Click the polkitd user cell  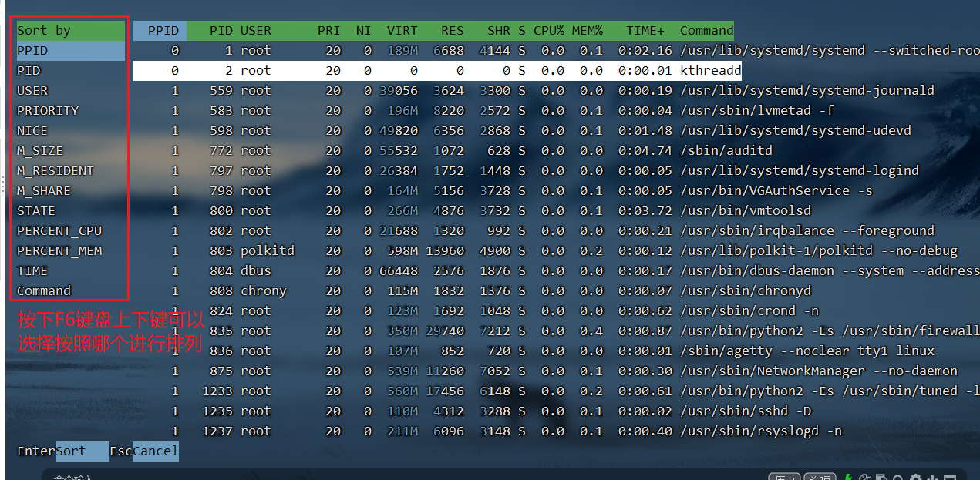coord(268,251)
